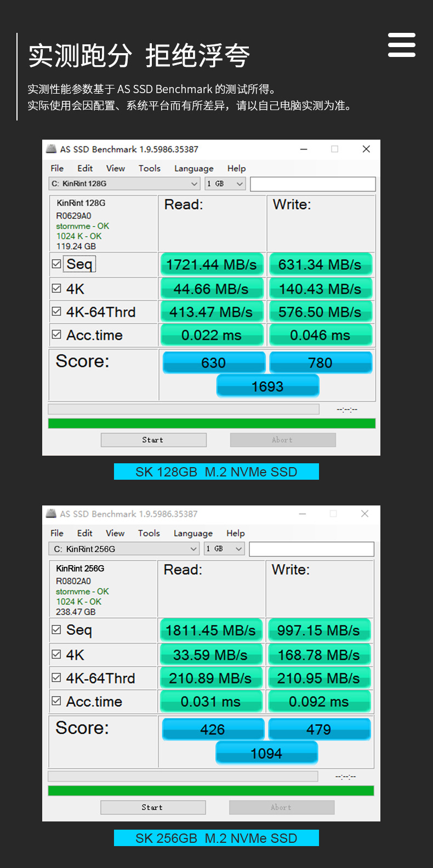Click SK 128GB M.2 NVMe SSD label
Image resolution: width=433 pixels, height=868 pixels.
216,472
